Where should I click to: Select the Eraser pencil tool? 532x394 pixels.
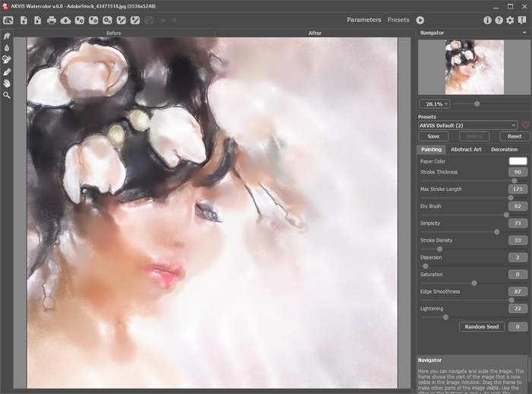click(x=7, y=71)
